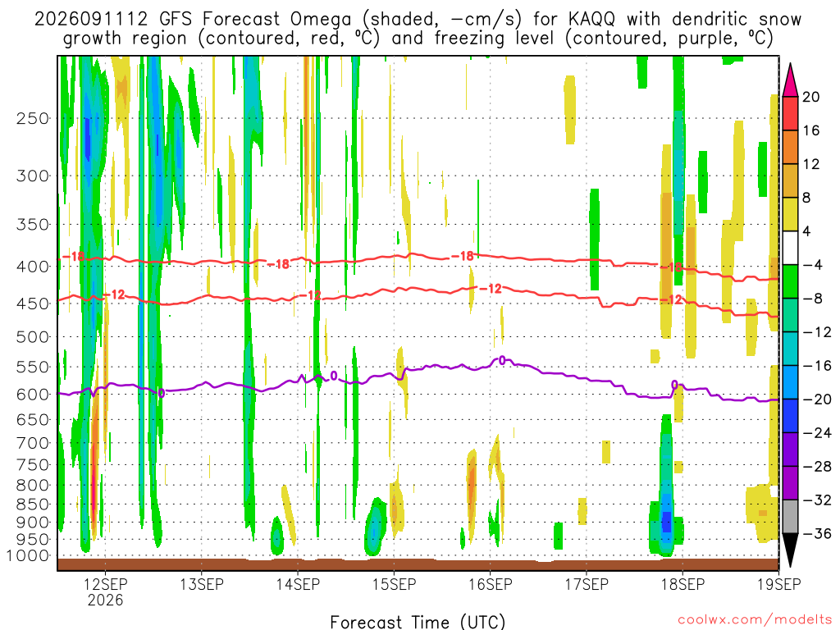Click the pink upward arrow atop colorbar
840x630 pixels.
tap(790, 80)
